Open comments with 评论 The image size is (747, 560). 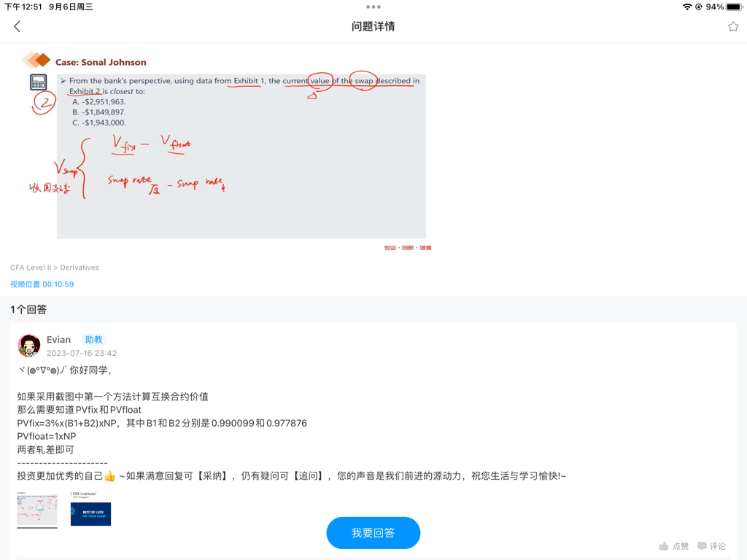click(x=711, y=546)
